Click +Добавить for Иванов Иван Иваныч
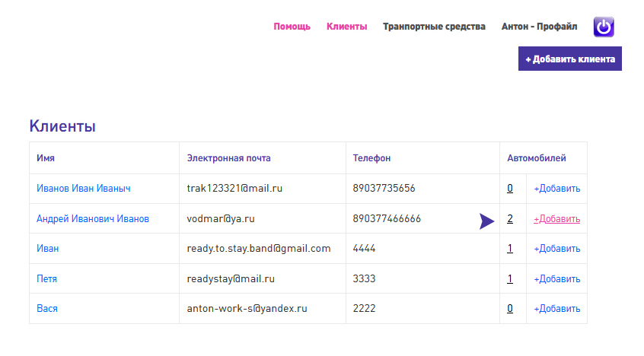The height and width of the screenshot is (356, 644). click(557, 189)
